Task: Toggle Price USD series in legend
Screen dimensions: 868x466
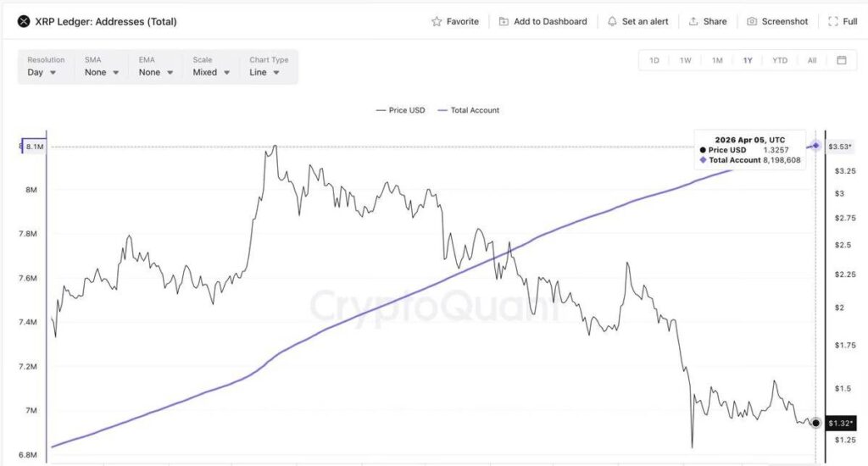Action: coord(400,110)
